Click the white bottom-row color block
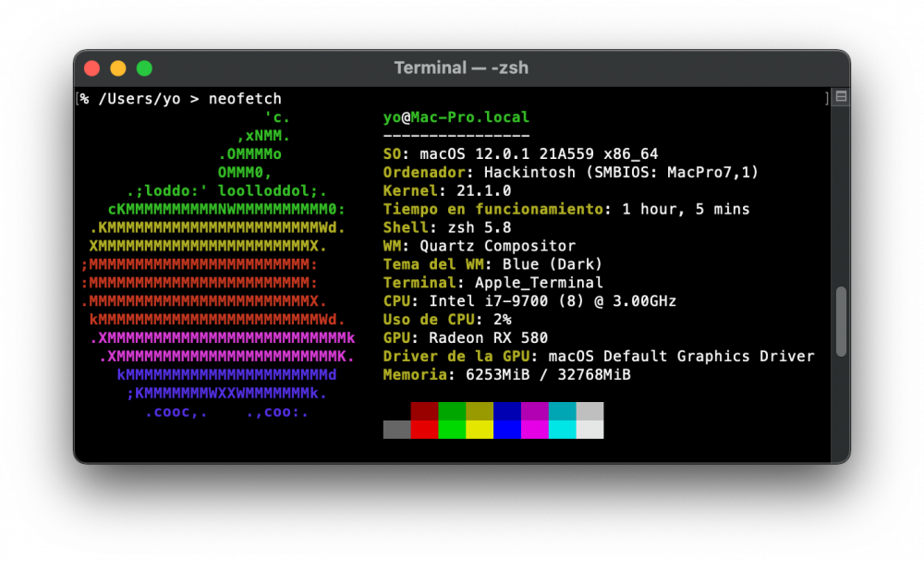 (x=590, y=430)
